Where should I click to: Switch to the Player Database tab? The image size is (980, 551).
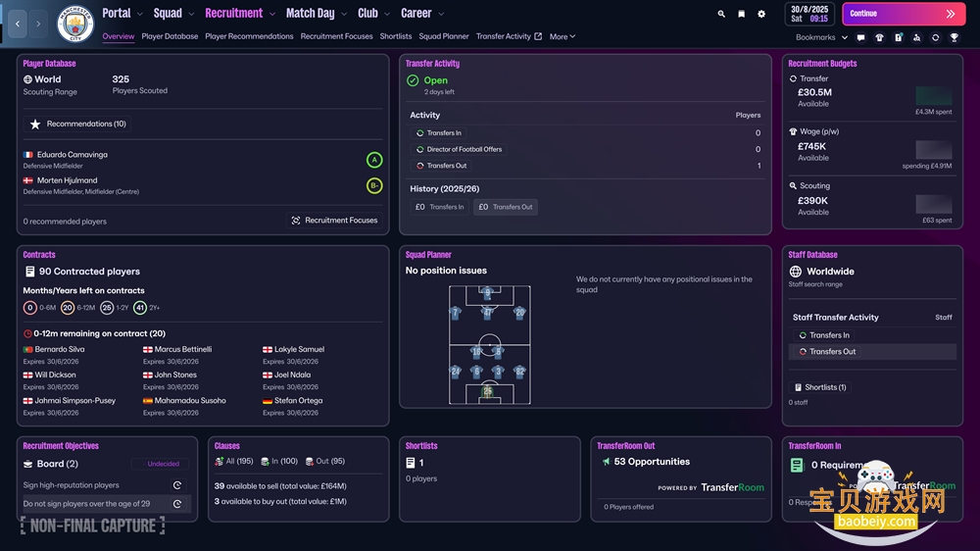point(170,36)
